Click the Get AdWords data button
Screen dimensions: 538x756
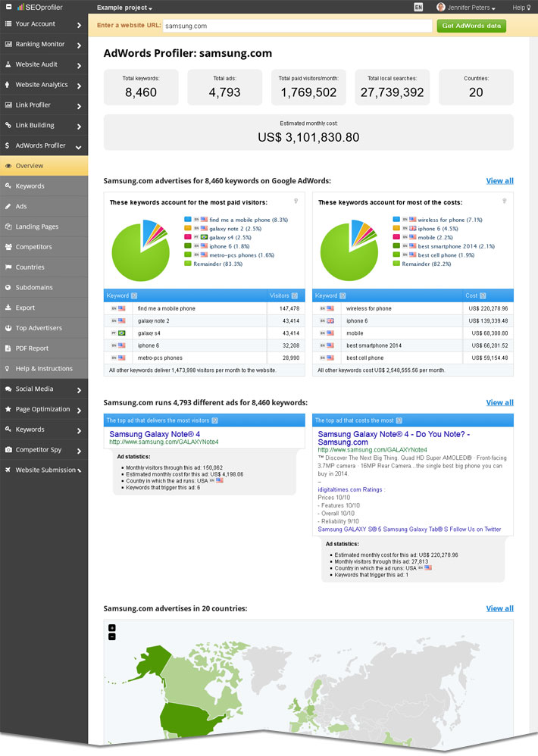tap(471, 26)
